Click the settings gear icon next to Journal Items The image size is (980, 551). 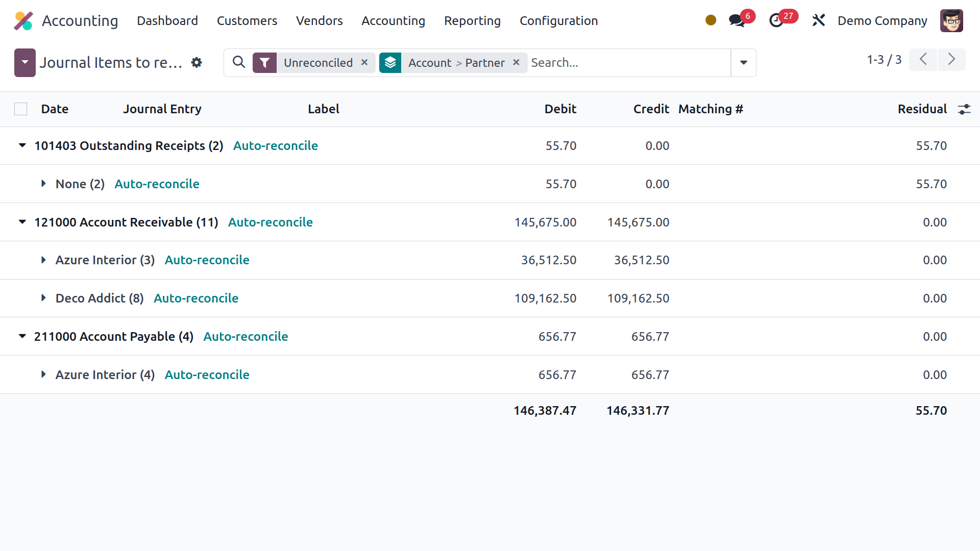point(196,63)
